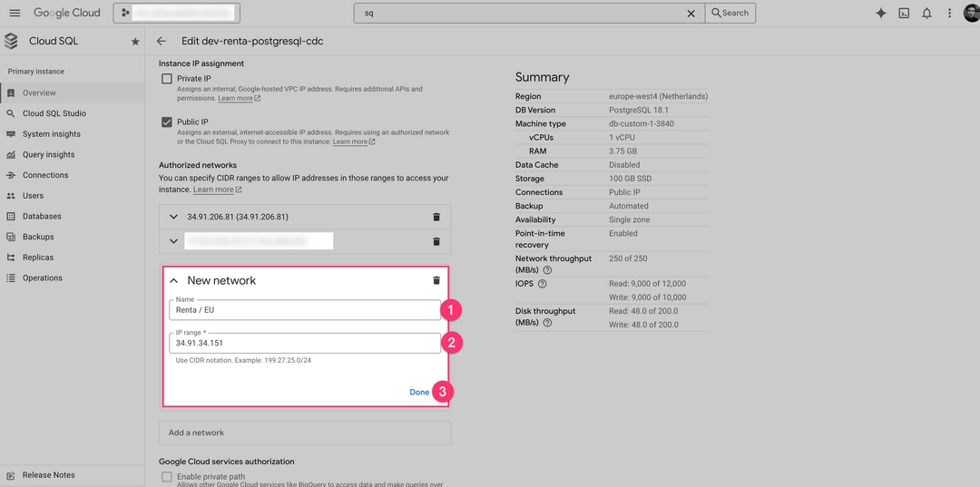This screenshot has width=980, height=487.
Task: Open the main navigation hamburger menu
Action: (x=15, y=13)
